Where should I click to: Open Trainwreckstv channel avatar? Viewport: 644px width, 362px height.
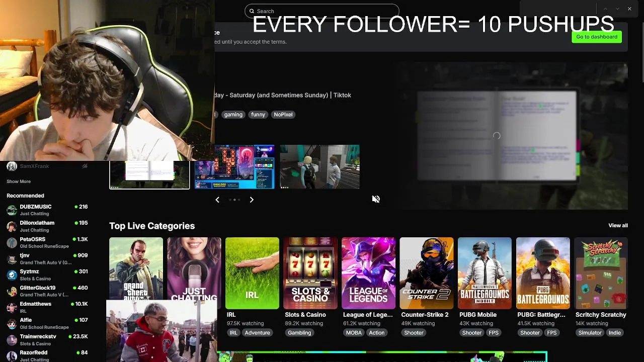(12, 340)
